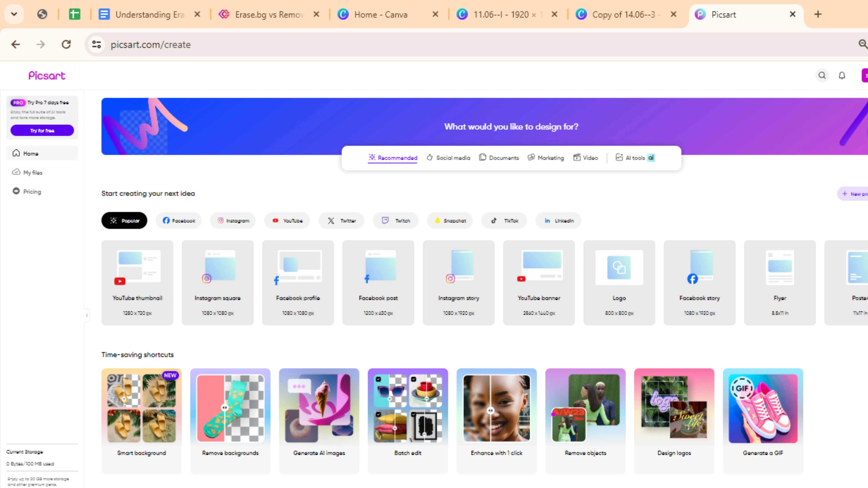The height and width of the screenshot is (488, 868).
Task: Create a YouTube thumbnail design
Action: pos(137,283)
